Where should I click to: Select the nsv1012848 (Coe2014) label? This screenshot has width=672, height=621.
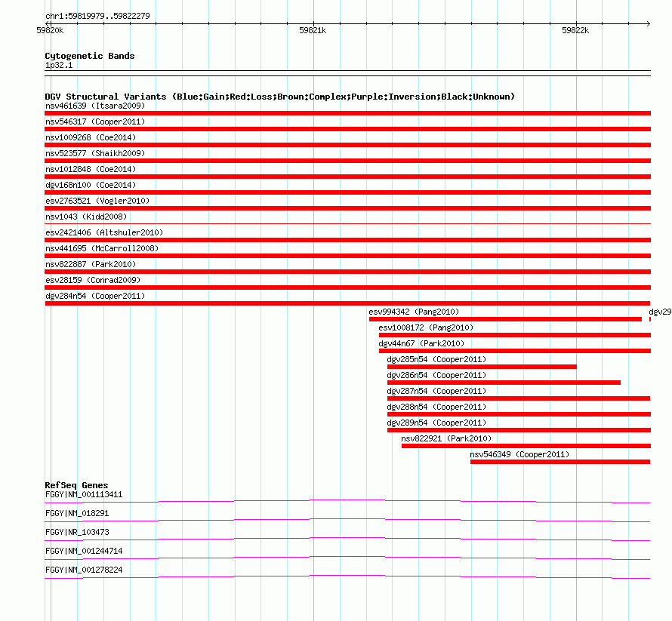[x=91, y=169]
